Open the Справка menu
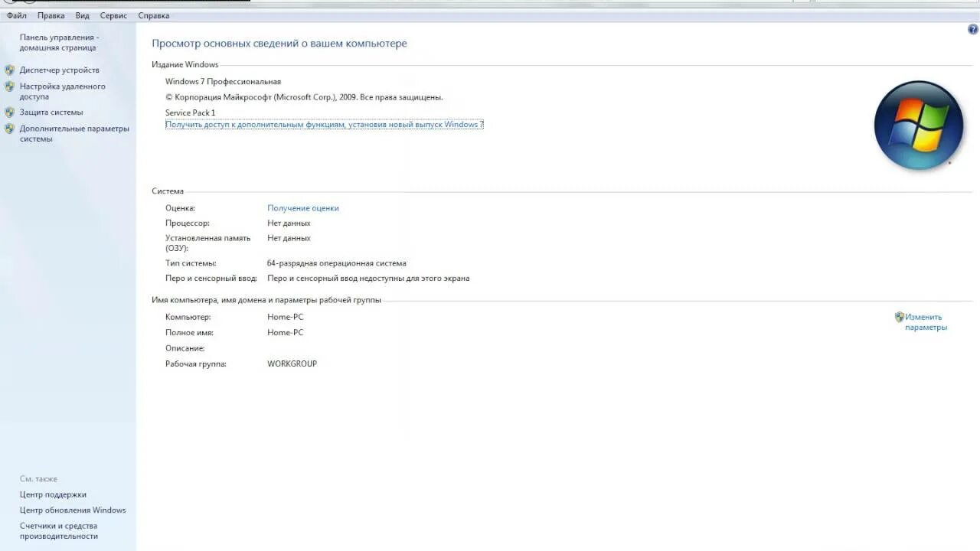The image size is (980, 551). click(x=154, y=15)
